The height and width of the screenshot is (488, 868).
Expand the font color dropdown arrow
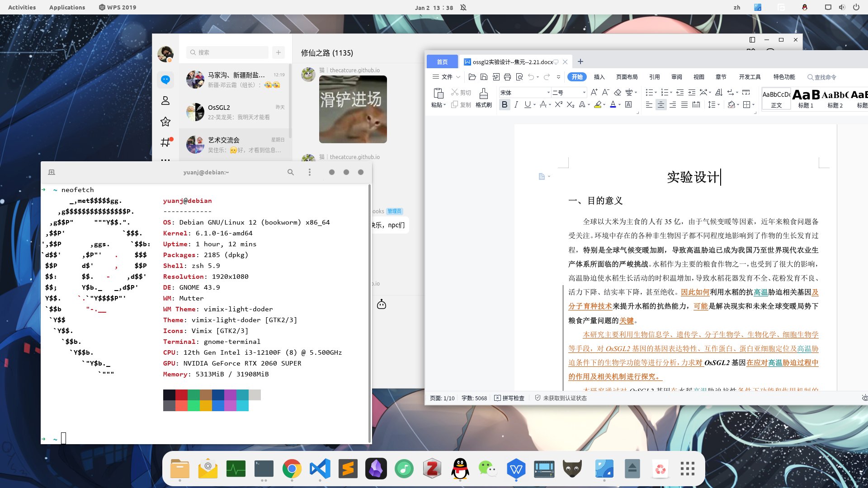click(x=619, y=105)
